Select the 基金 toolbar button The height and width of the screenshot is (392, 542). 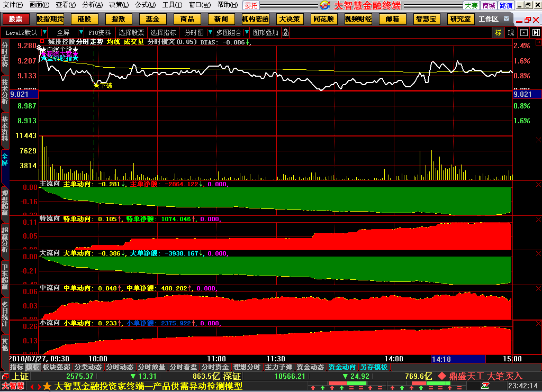[x=153, y=19]
